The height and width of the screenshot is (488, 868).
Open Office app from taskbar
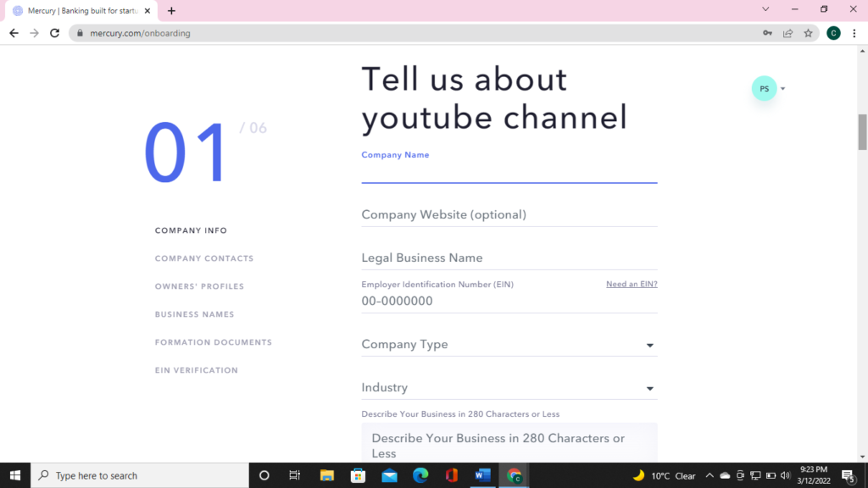(x=451, y=475)
